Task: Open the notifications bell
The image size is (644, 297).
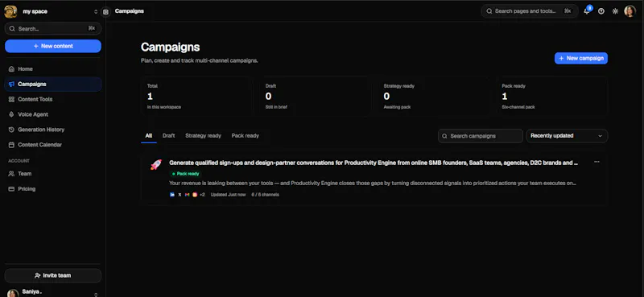Action: [x=587, y=11]
